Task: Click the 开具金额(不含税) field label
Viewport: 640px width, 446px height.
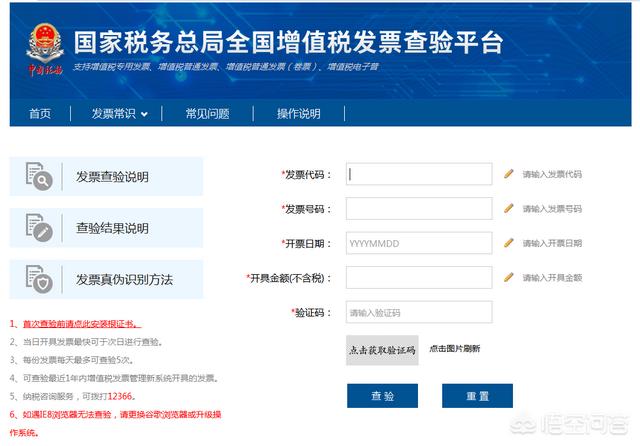Action: pyautogui.click(x=289, y=278)
